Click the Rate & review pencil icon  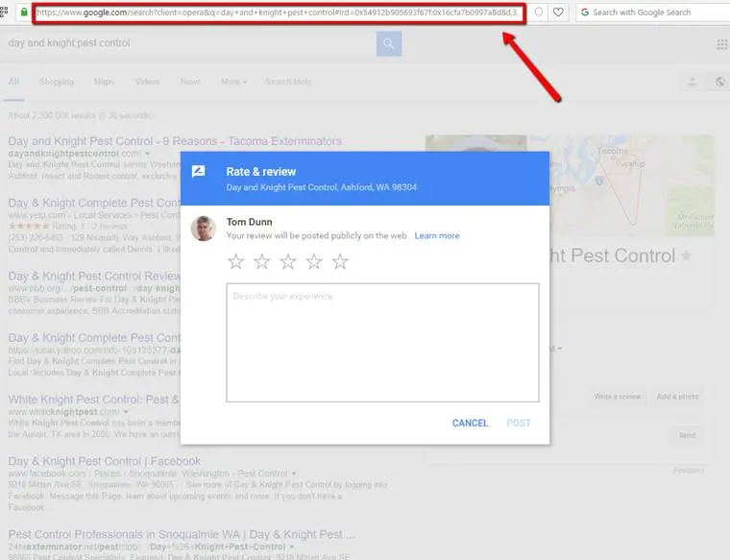click(x=198, y=172)
